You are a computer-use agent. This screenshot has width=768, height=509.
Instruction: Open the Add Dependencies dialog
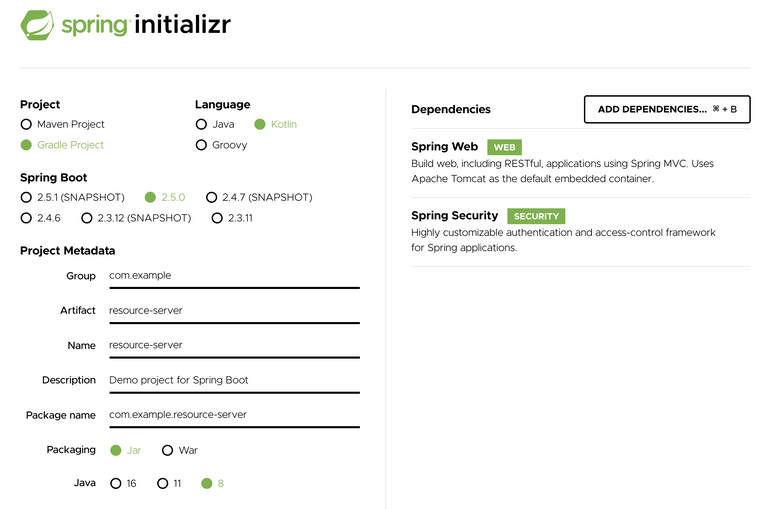click(x=667, y=109)
